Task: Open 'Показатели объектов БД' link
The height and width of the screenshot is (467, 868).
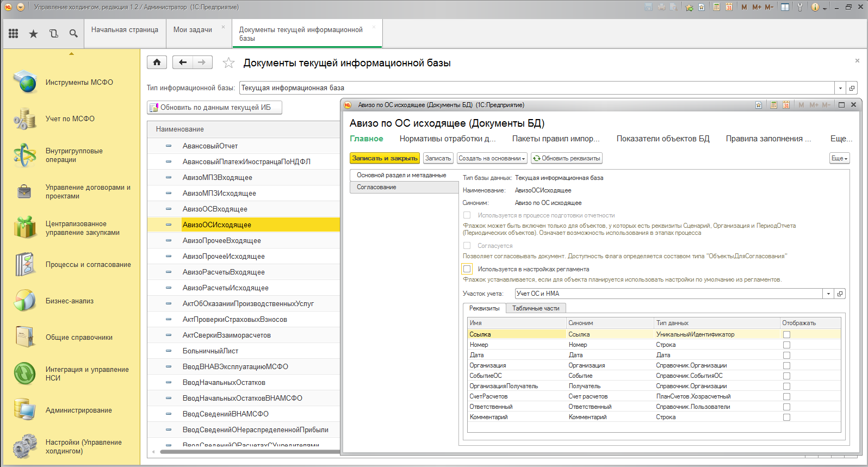Action: point(663,139)
